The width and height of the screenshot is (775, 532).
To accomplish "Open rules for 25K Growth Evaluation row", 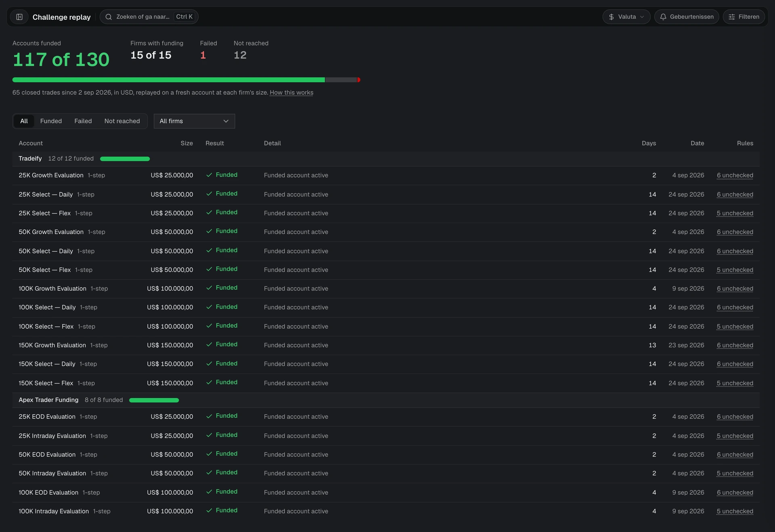I will coord(735,175).
